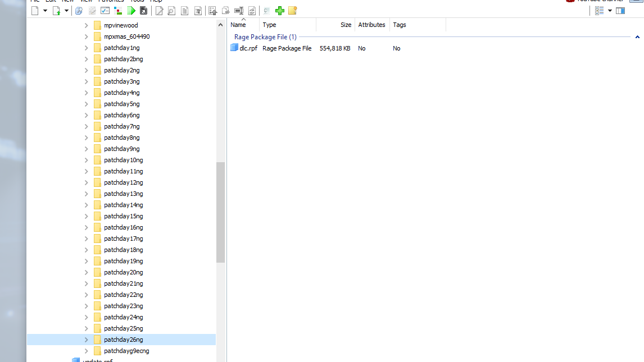644x362 pixels.
Task: Click the document with letter T icon
Action: [x=198, y=11]
